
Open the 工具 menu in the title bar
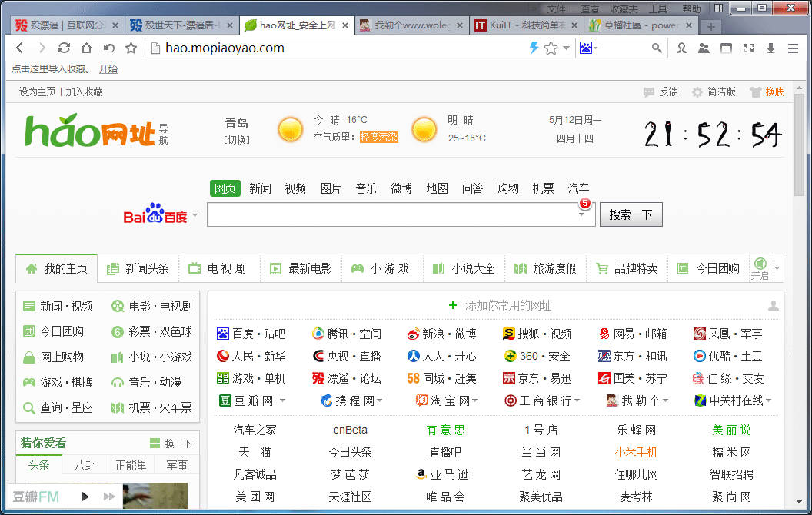(x=657, y=8)
